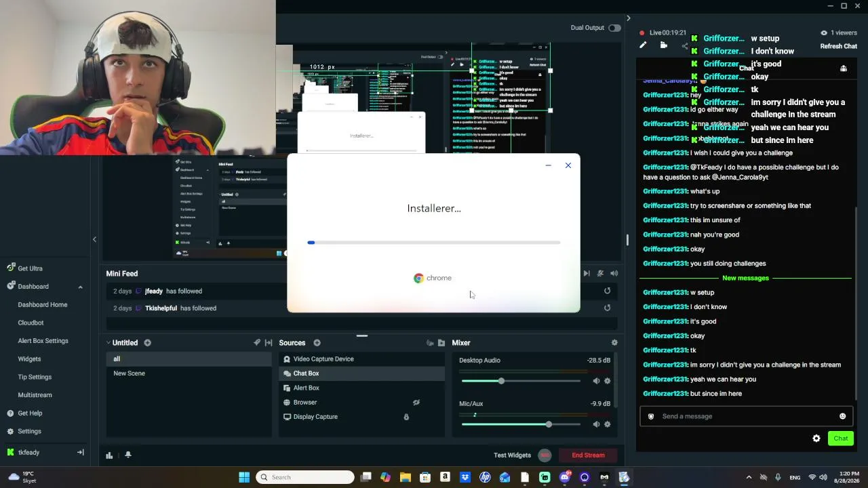Open Desktop Audio settings gear
This screenshot has height=488, width=868.
click(x=607, y=381)
